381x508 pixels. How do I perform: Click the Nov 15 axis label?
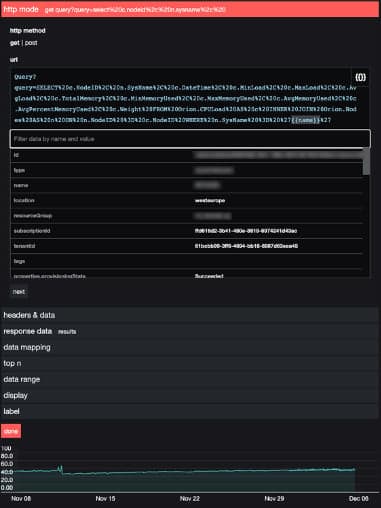[105, 499]
